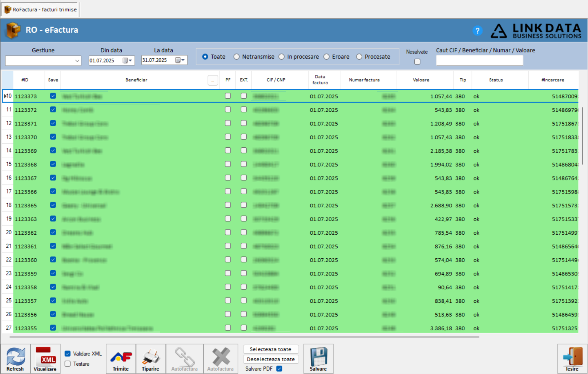588x374 pixels.
Task: Uncheck Save for invoice 1123356
Action: tap(53, 314)
